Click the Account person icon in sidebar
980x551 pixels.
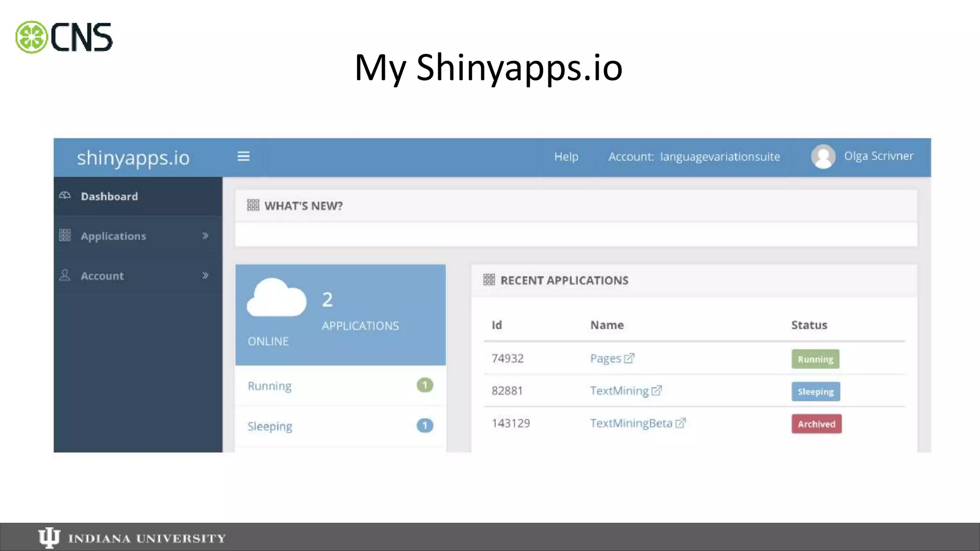coord(65,275)
